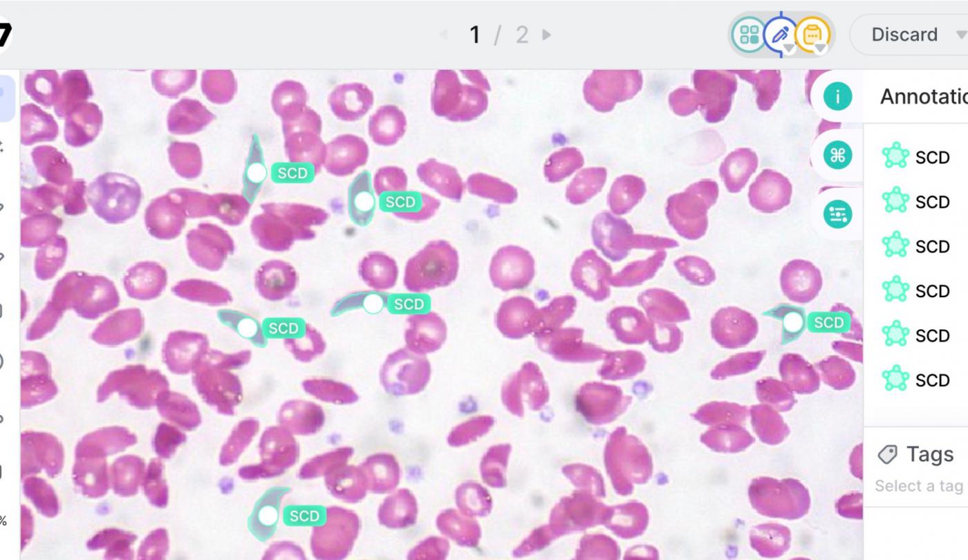Image resolution: width=968 pixels, height=560 pixels.
Task: Open the Discard dropdown arrow
Action: [x=960, y=35]
